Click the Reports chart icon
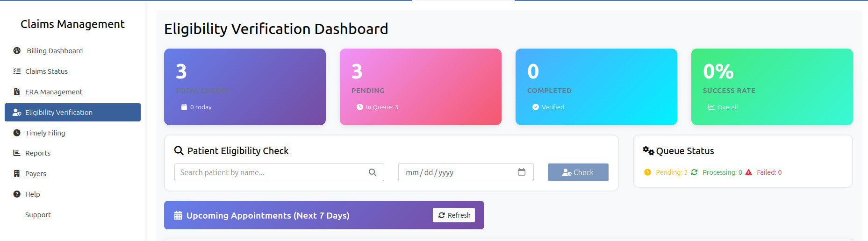This screenshot has height=241, width=868. (x=17, y=153)
